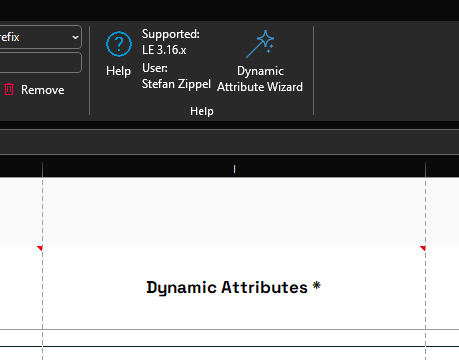Click the red comment indicator on Dynamic Attributes cell
Screen dimensions: 459x360
click(423, 248)
